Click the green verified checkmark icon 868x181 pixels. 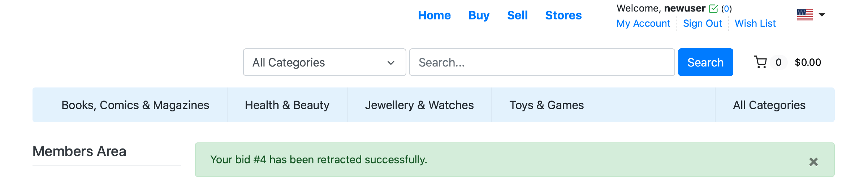click(713, 9)
